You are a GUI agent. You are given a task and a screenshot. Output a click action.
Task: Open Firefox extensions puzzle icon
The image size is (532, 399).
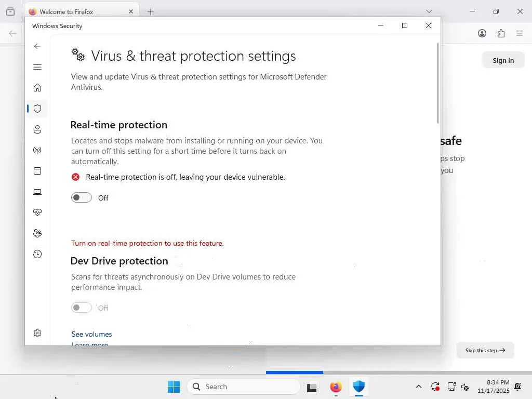[501, 33]
